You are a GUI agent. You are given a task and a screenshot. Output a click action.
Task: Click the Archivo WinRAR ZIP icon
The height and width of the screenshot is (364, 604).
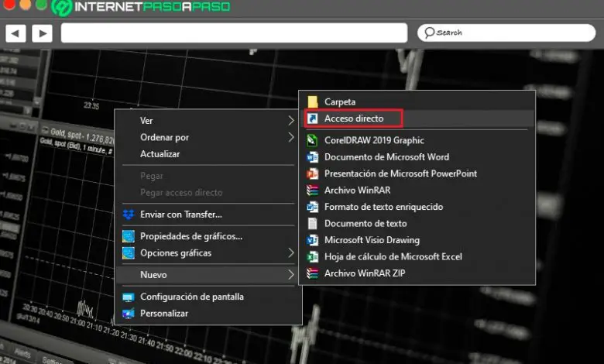[312, 273]
